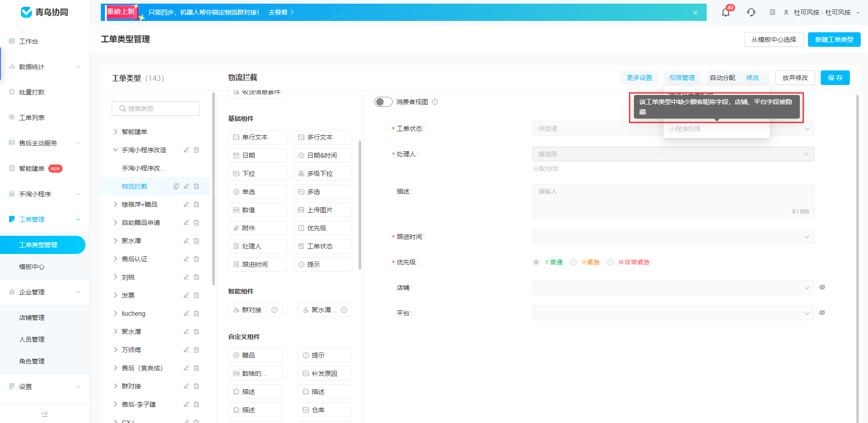868x423 pixels.
Task: Open the 店铺 dropdown
Action: pos(673,288)
